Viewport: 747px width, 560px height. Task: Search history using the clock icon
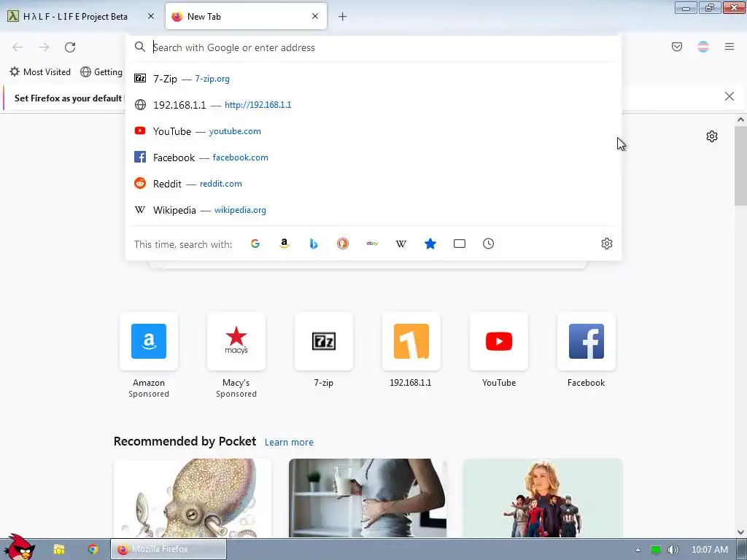(488, 244)
